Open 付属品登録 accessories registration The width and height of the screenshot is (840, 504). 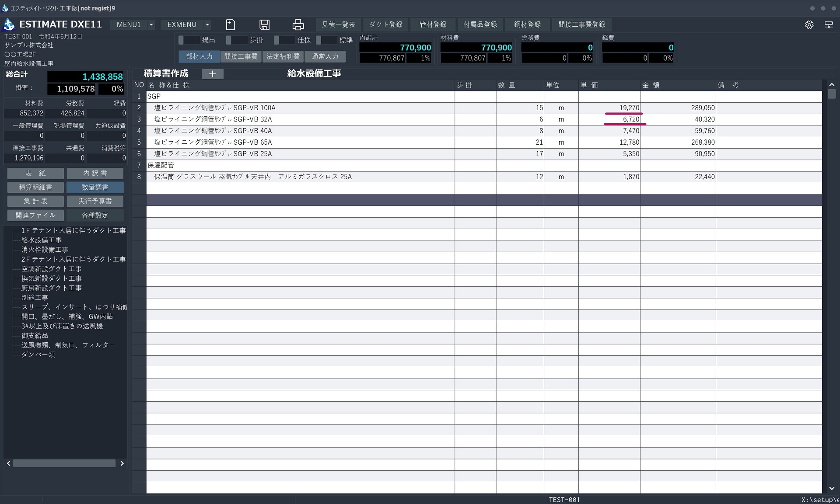[x=480, y=24]
